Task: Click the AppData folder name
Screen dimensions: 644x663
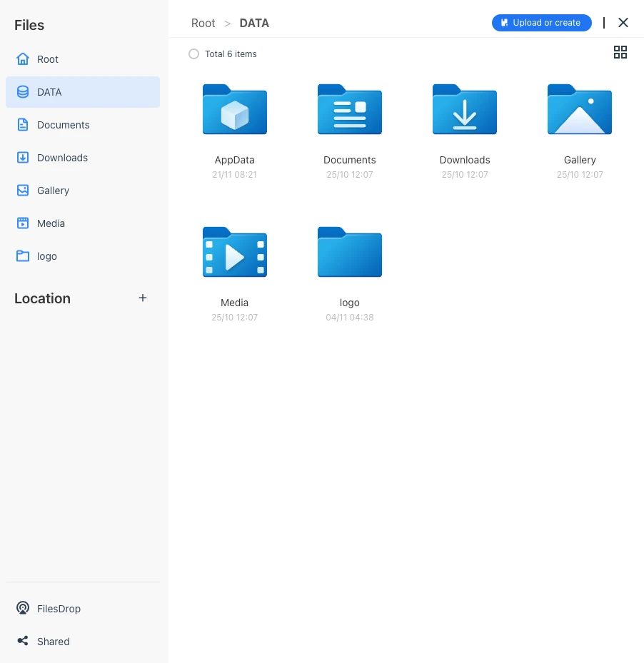Action: pos(235,161)
